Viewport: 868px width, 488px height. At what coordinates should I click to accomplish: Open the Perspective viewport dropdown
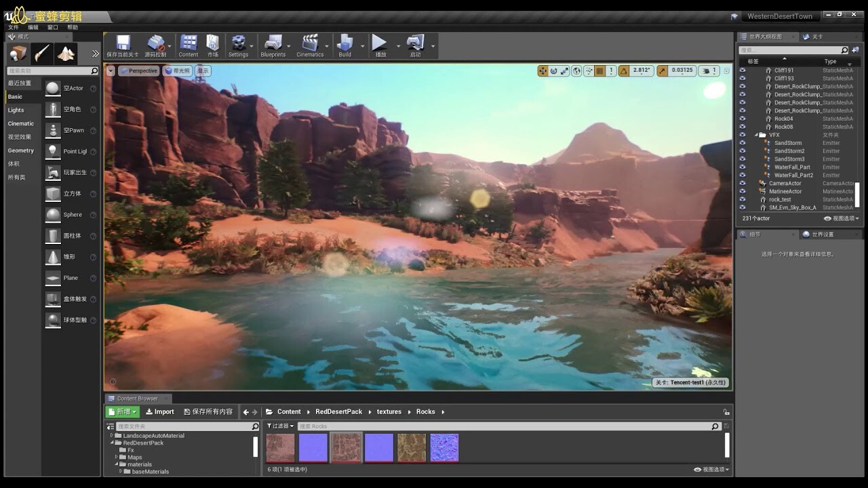pyautogui.click(x=139, y=70)
